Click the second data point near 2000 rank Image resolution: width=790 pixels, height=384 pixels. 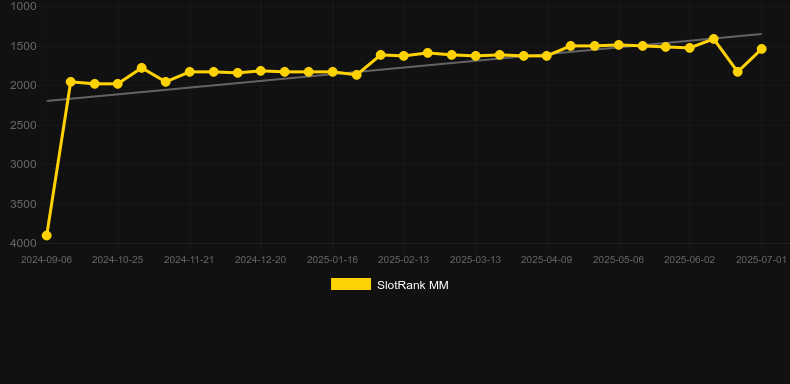tap(94, 84)
